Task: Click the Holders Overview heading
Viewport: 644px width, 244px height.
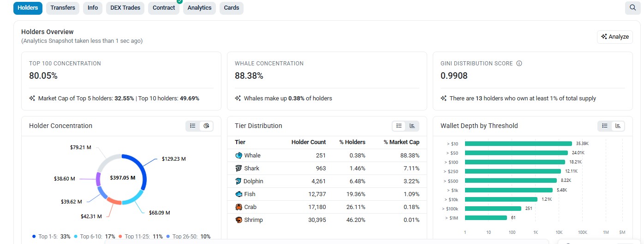Action: click(48, 32)
